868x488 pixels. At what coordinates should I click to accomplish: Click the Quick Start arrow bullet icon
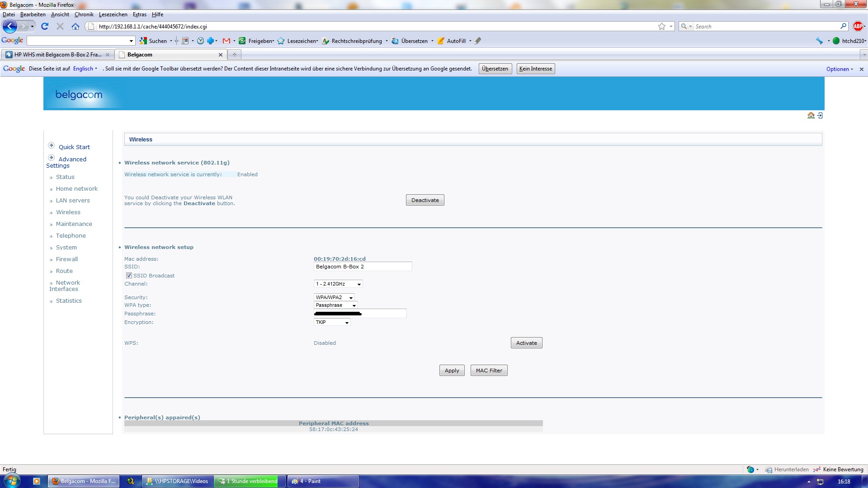click(x=52, y=145)
